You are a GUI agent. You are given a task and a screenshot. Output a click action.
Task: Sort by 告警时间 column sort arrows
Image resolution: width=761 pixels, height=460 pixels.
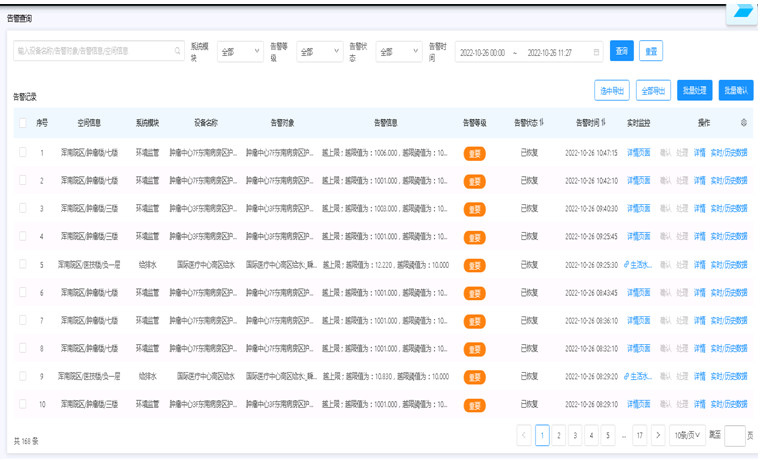click(603, 122)
